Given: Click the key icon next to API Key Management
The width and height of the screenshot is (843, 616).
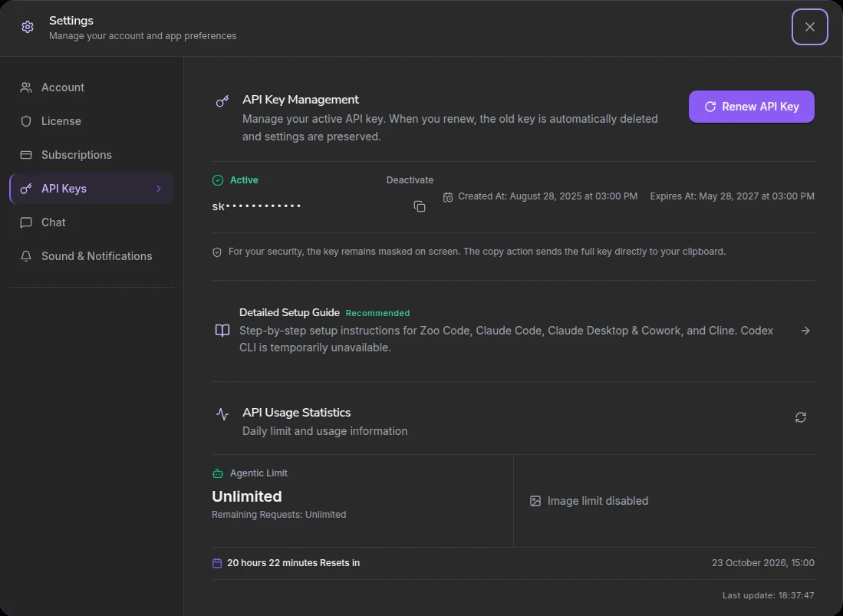Looking at the screenshot, I should 222,101.
